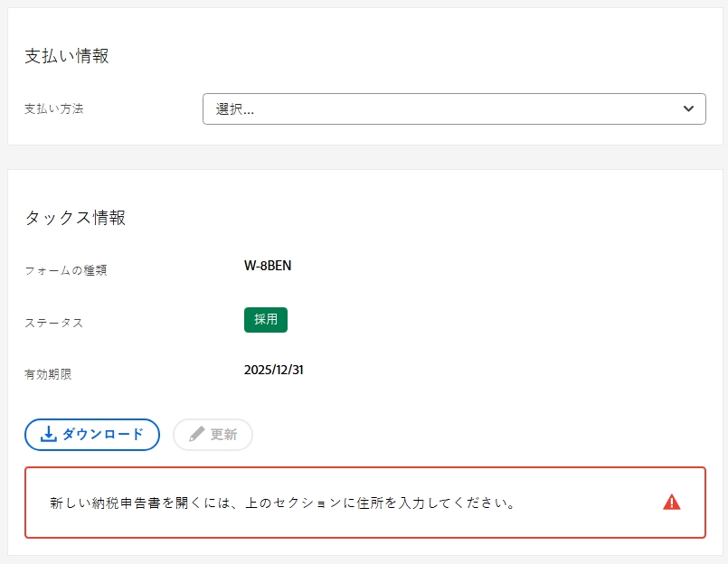The image size is (728, 564).
Task: Click the 新しい納税申告書 alert message text
Action: point(282,503)
